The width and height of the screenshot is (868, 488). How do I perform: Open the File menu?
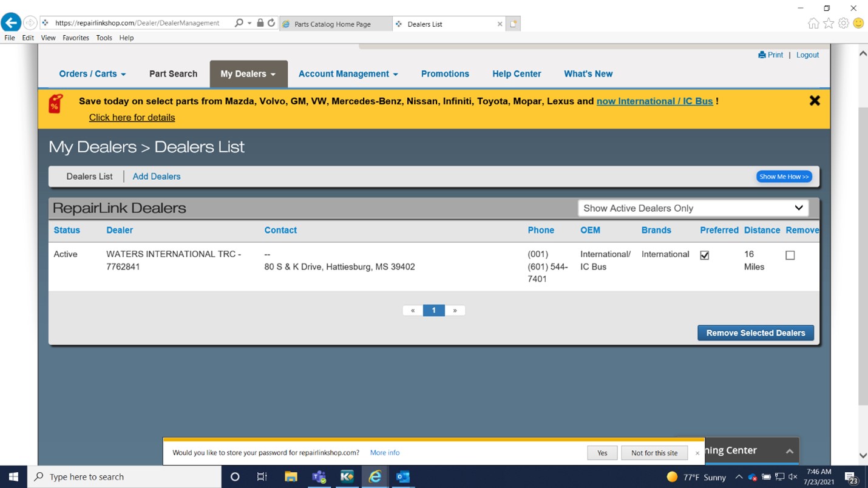click(x=10, y=38)
